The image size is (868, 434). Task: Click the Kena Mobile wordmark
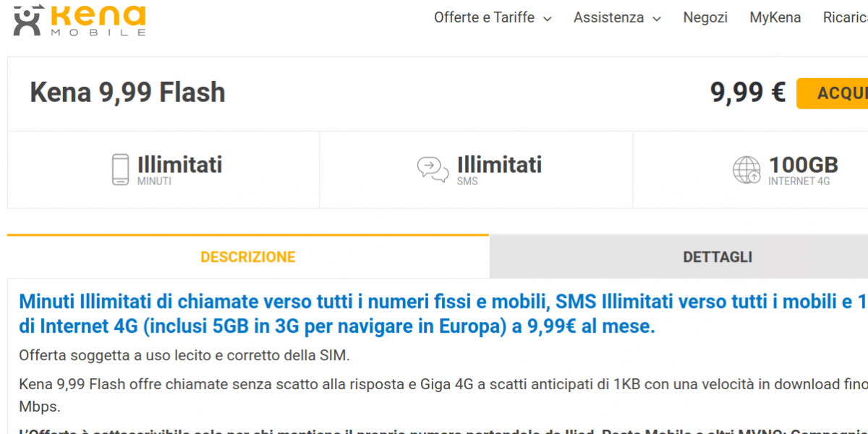coord(98,20)
